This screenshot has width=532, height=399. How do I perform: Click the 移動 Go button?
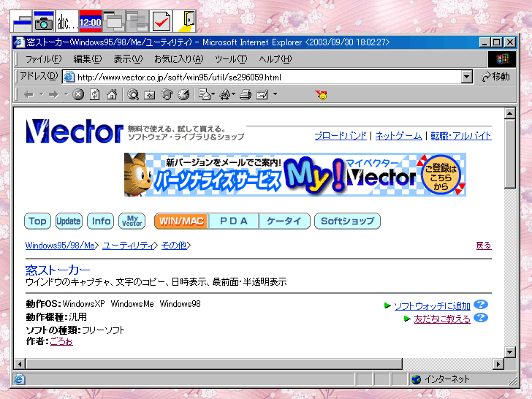[495, 77]
